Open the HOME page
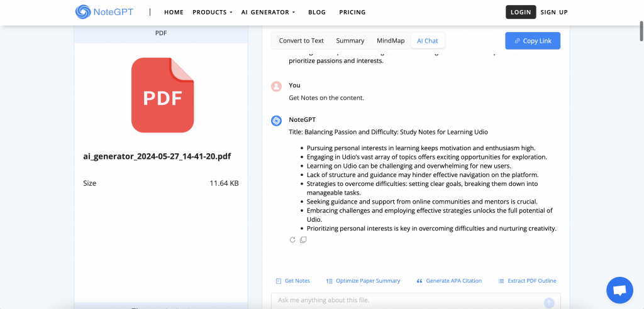 [x=174, y=13]
